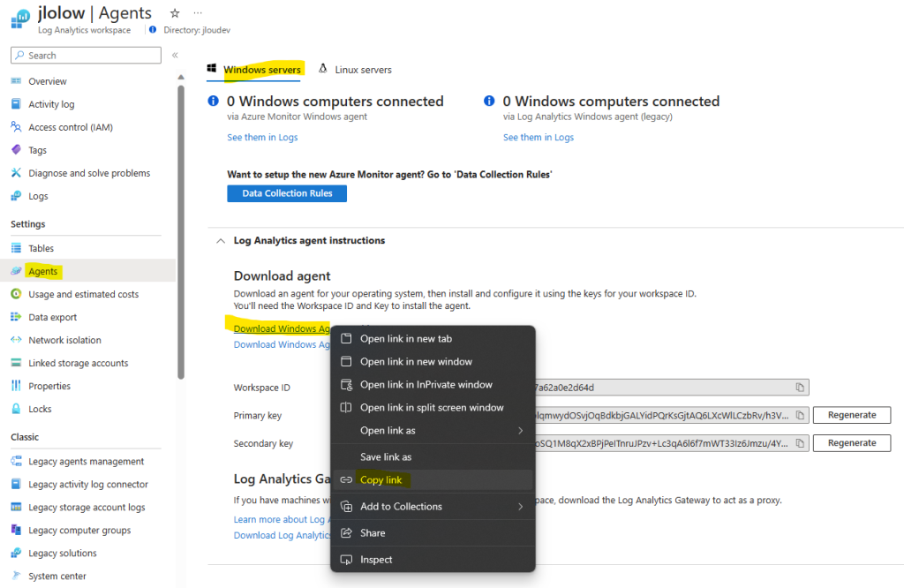
Task: Click the first Download Windows Agent link
Action: [x=282, y=328]
